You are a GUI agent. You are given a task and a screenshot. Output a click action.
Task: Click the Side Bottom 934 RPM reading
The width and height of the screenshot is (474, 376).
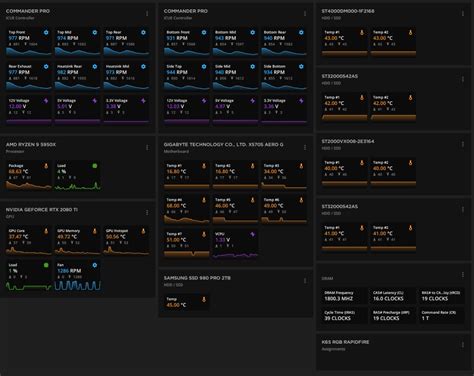[274, 72]
